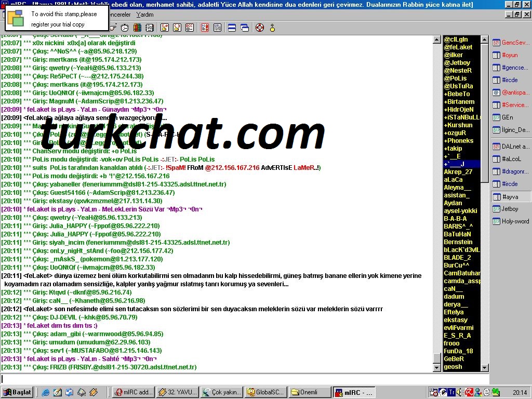Click the DCC chat toolbar icon

coord(177,28)
